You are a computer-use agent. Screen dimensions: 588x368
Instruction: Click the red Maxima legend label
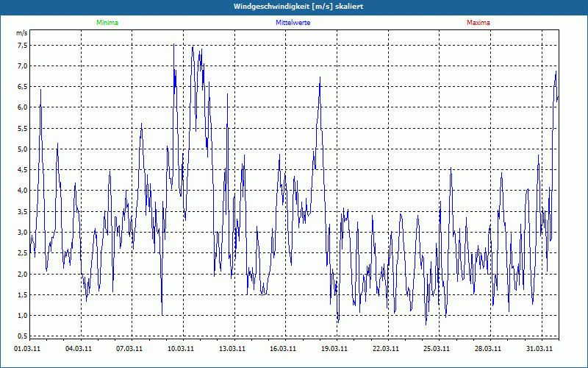(478, 23)
